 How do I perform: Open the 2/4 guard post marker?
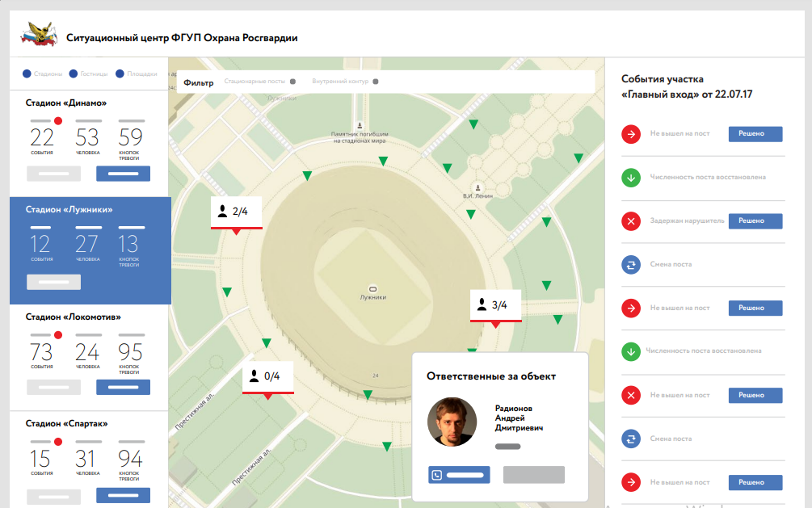236,212
